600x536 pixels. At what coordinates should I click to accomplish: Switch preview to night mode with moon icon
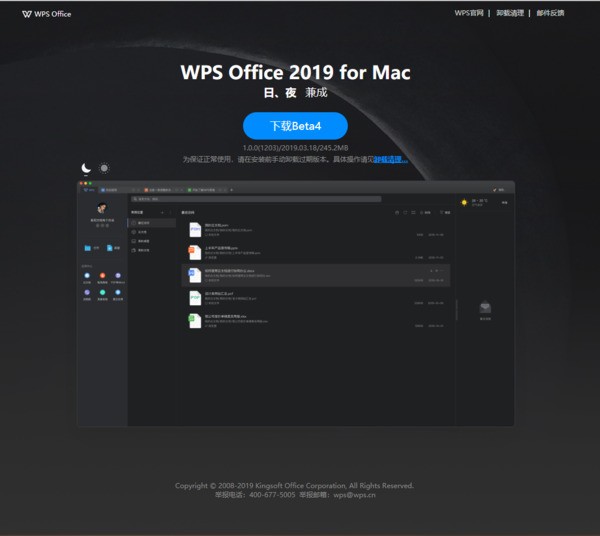click(x=86, y=168)
